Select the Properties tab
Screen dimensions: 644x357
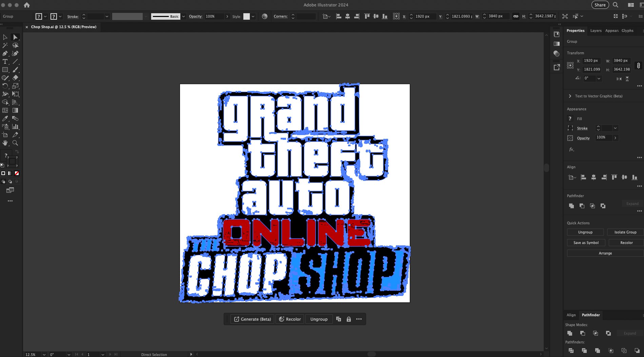click(576, 31)
